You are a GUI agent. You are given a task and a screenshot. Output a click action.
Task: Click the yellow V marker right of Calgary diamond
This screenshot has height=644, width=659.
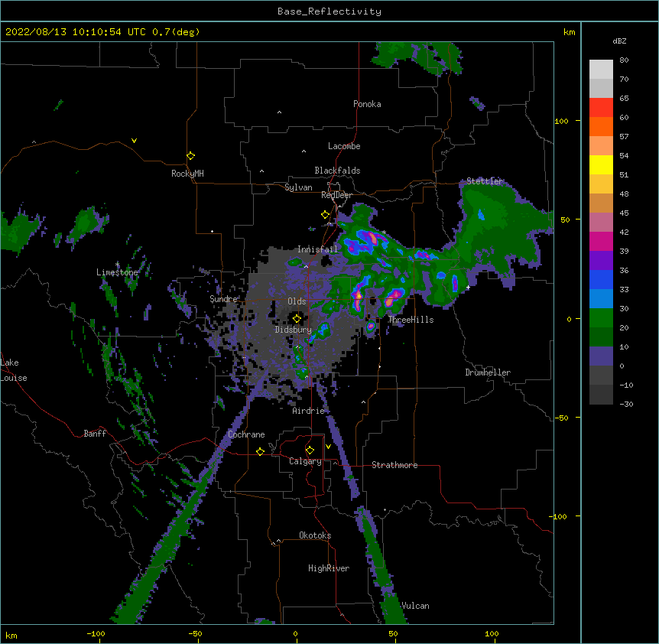[x=328, y=447]
